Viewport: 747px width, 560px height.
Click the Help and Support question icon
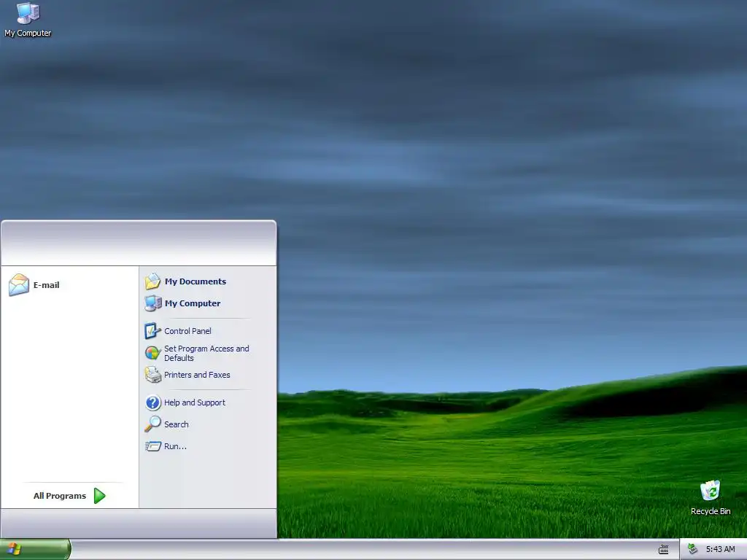pyautogui.click(x=153, y=402)
